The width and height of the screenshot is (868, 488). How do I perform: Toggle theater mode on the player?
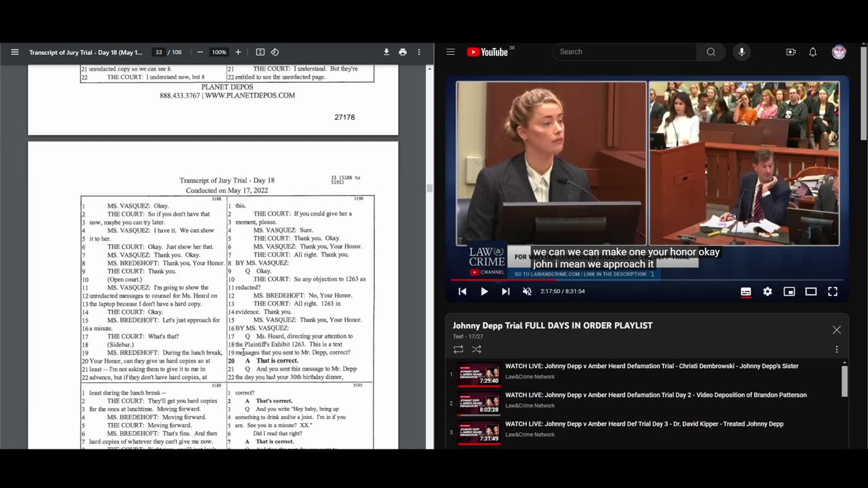coord(811,291)
